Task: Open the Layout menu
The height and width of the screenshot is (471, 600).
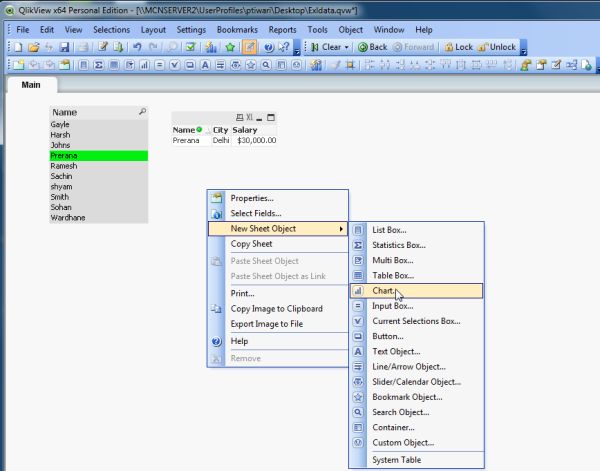Action: point(153,30)
